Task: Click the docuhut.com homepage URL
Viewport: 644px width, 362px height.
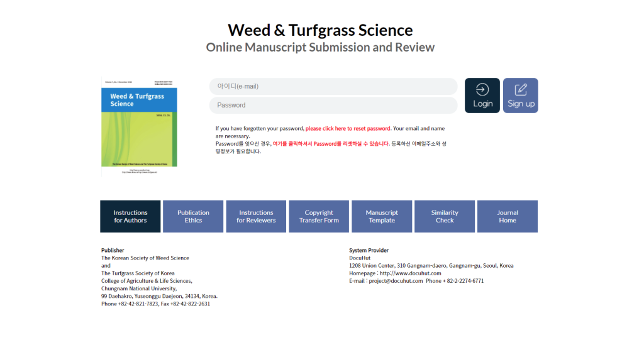Action: click(410, 273)
